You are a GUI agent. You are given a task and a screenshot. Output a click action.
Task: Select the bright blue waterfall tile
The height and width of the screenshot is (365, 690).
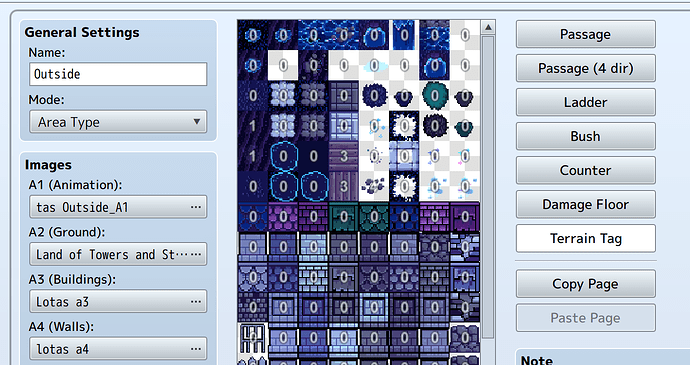(x=404, y=35)
